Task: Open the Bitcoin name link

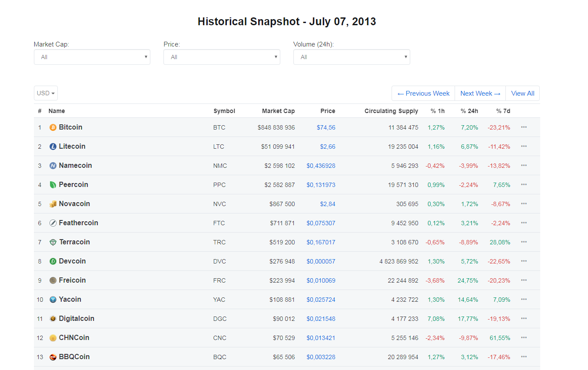Action: (70, 127)
